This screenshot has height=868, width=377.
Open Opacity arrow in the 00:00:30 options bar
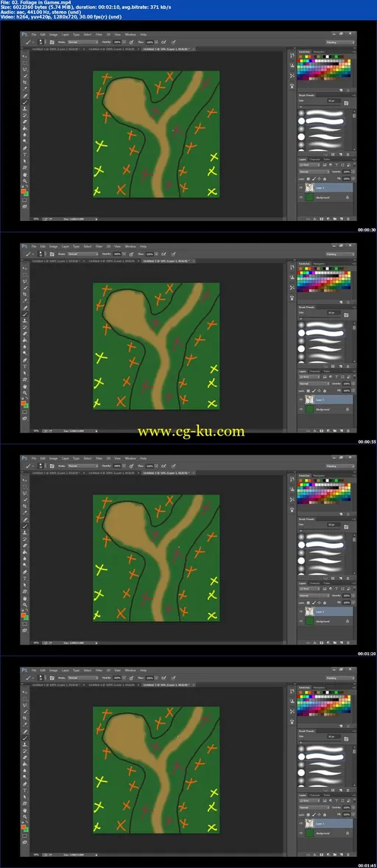pyautogui.click(x=124, y=42)
